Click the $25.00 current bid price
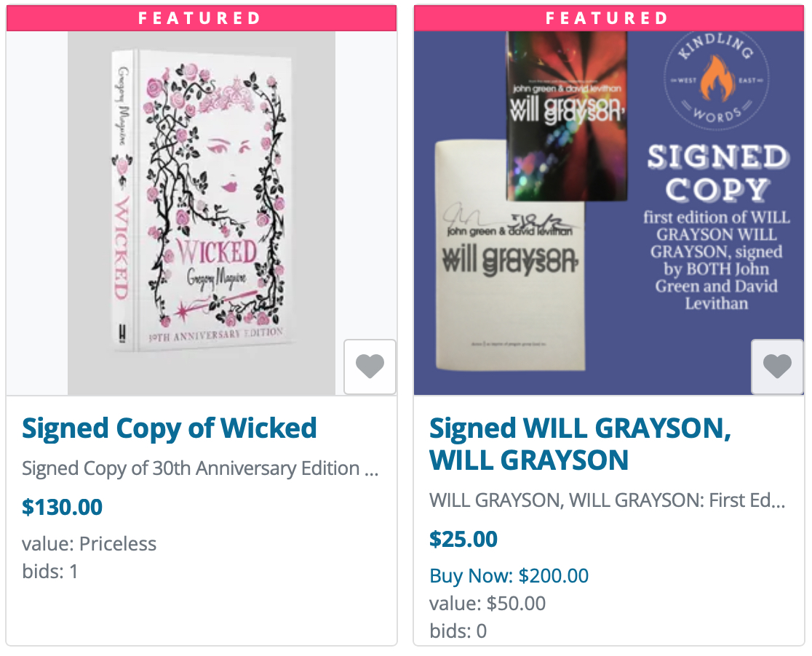The width and height of the screenshot is (812, 656). pos(463,539)
